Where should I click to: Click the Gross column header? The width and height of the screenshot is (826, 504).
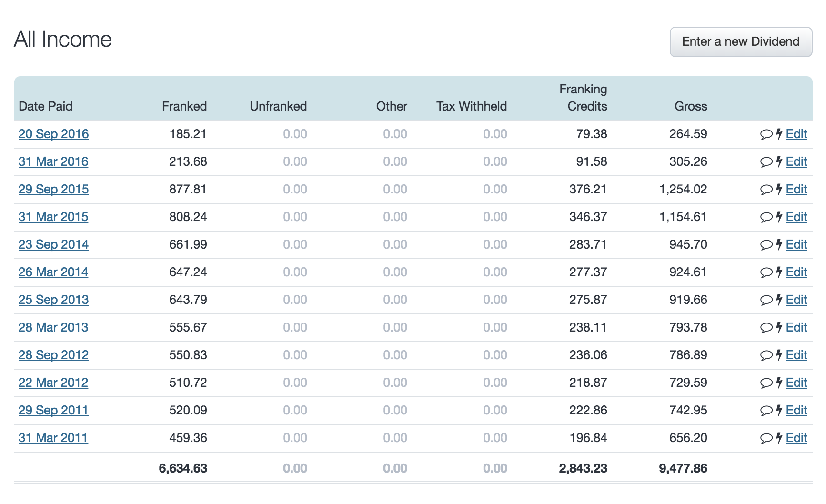(691, 106)
